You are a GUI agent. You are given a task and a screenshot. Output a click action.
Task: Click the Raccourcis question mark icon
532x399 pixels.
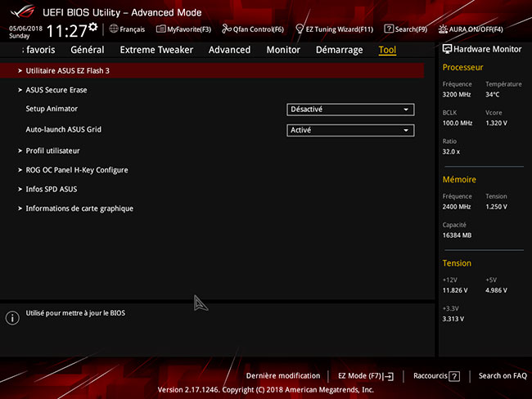[x=454, y=376]
